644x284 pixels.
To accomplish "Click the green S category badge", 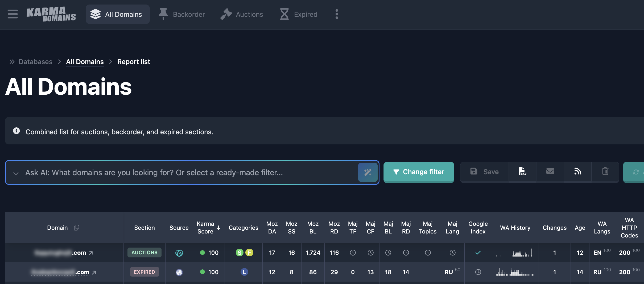I will [240, 253].
